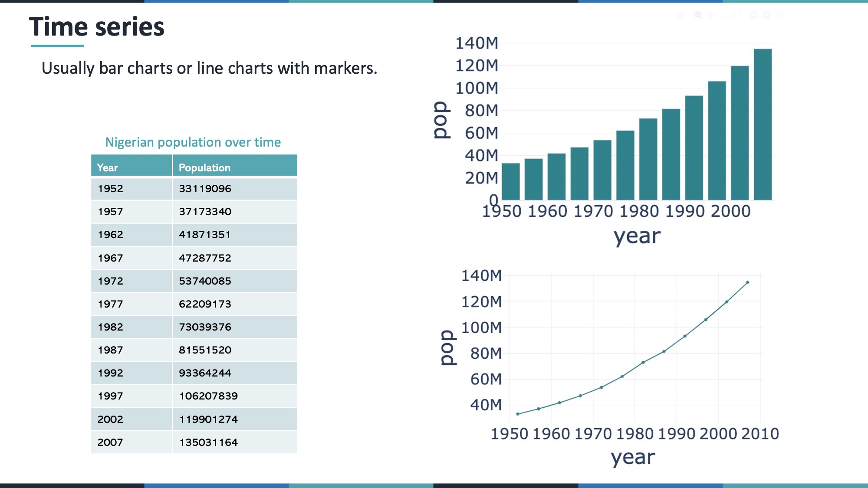Select the Lasso Select tool in modebar
Screen dimensions: 868x488
[736, 15]
